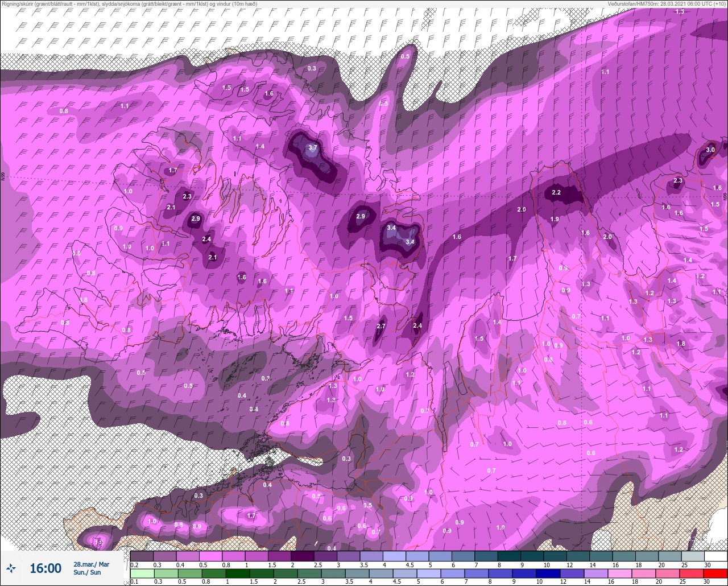
Task: Click the 1.8 precipitation value on the map
Action: pos(681,344)
